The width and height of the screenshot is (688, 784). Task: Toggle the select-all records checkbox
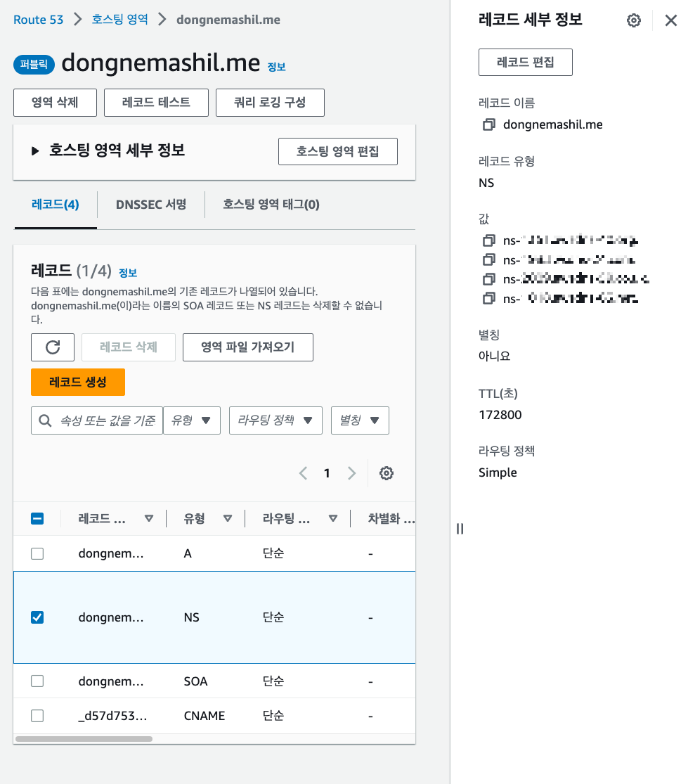tap(37, 518)
